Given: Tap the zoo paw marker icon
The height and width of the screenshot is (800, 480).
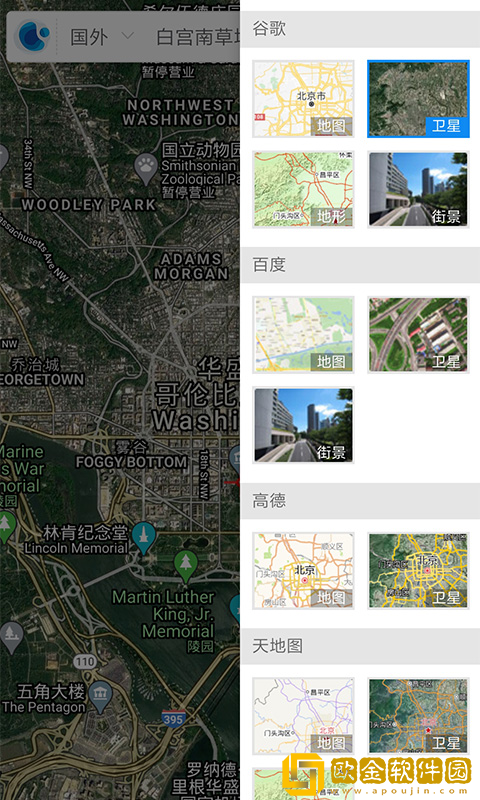Looking at the screenshot, I should point(146,168).
